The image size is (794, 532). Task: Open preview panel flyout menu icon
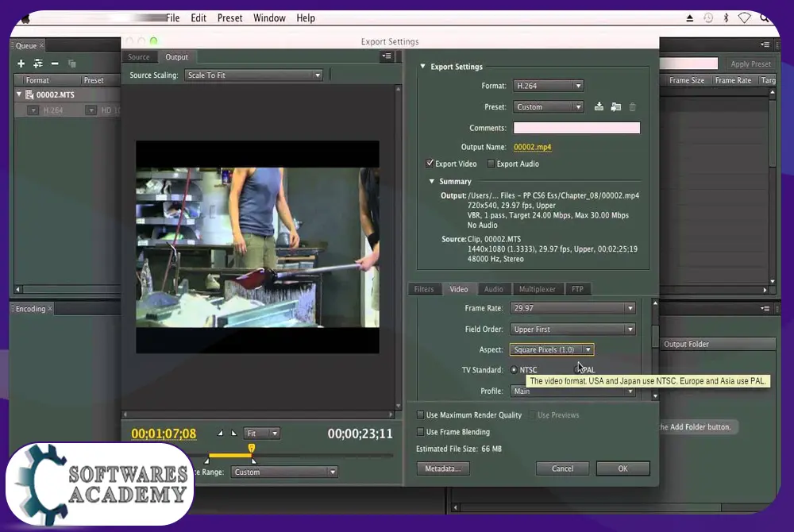point(387,56)
